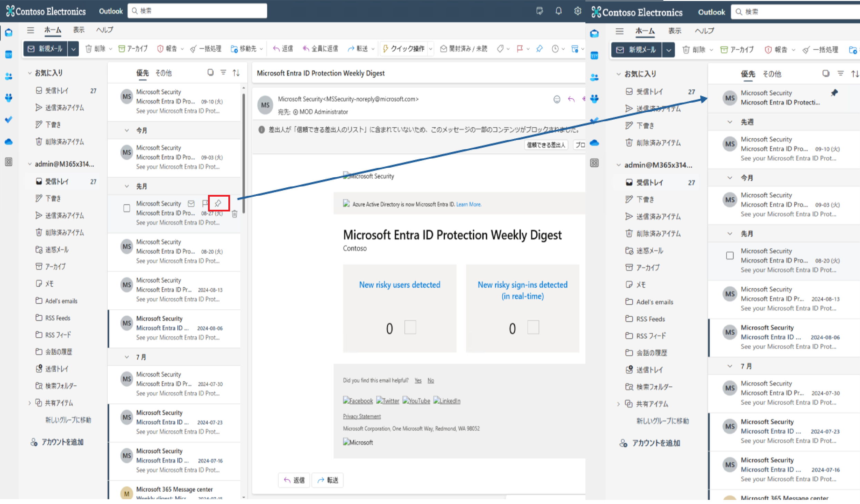The width and height of the screenshot is (860, 504).
Task: Click 全員に返信 in left toolbar
Action: [320, 49]
